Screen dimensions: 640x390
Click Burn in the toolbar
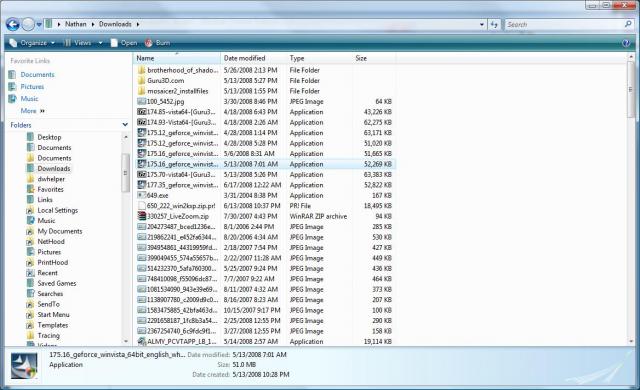coord(158,43)
